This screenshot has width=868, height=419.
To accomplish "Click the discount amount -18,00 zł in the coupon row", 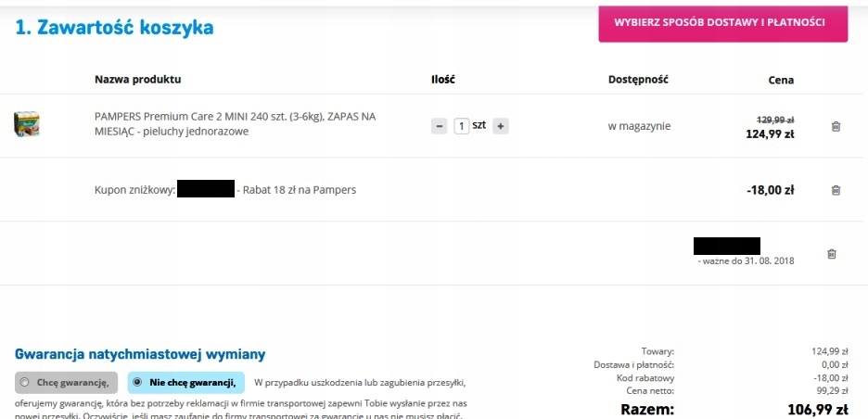I will pos(770,190).
